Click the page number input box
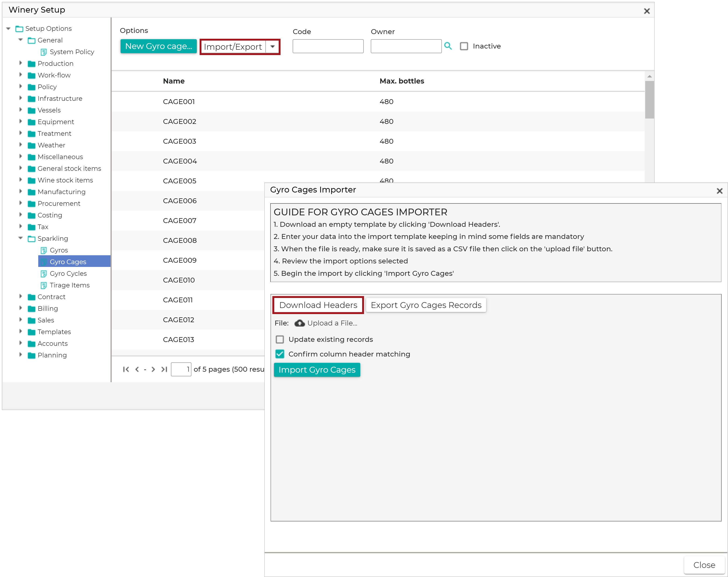 pos(181,369)
